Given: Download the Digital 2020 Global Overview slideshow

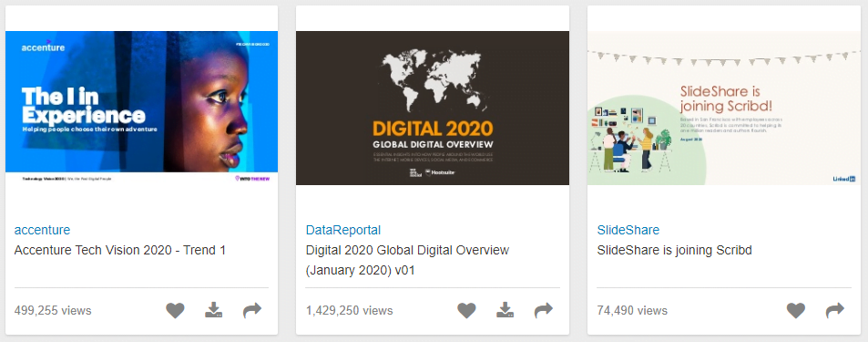Looking at the screenshot, I should tap(505, 310).
